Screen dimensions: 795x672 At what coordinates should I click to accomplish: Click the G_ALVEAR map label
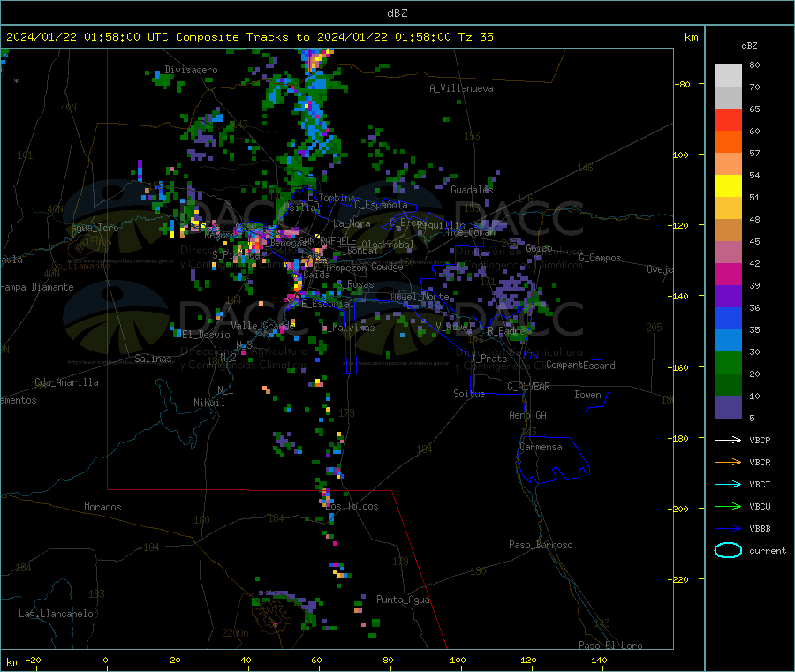[528, 387]
